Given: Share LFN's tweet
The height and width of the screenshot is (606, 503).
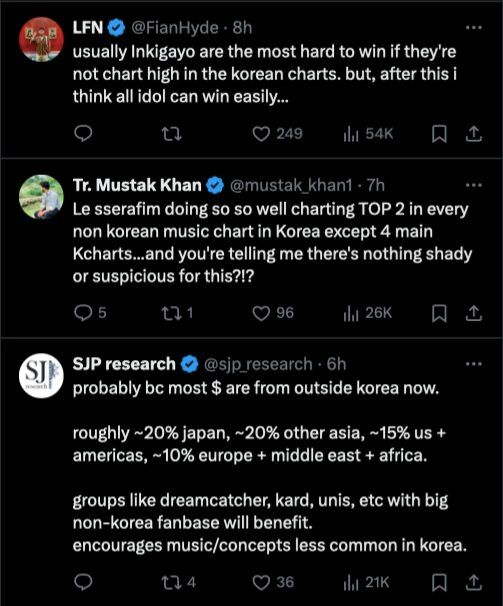Looking at the screenshot, I should tap(473, 134).
